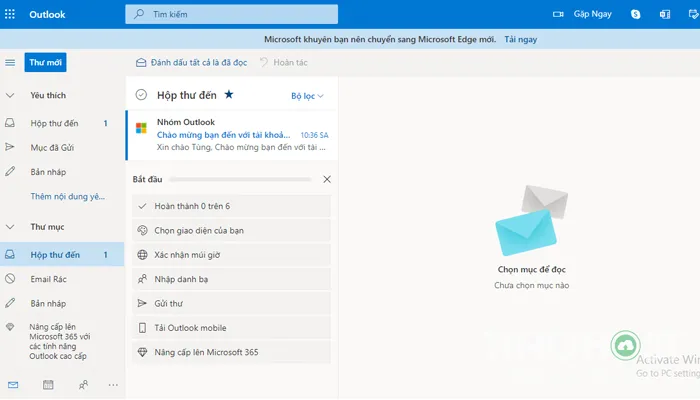
Task: Click the undo arrow icon
Action: click(x=264, y=62)
